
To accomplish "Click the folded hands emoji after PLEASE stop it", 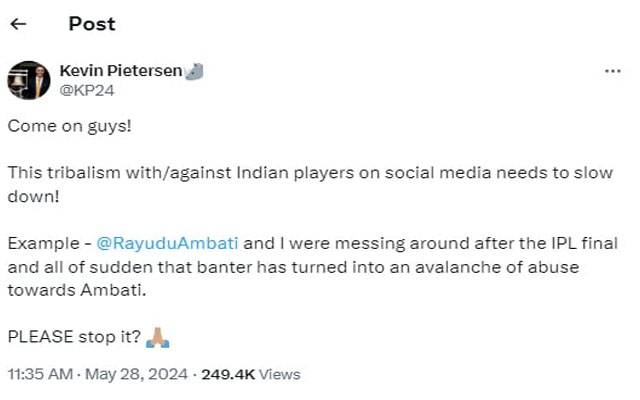I will click(x=158, y=338).
